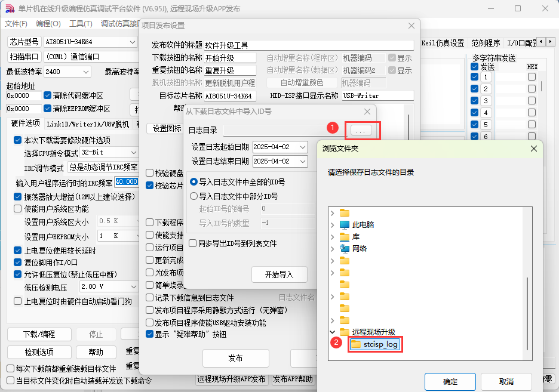
Task: Expand the 此电脑 tree node
Action: coord(332,225)
